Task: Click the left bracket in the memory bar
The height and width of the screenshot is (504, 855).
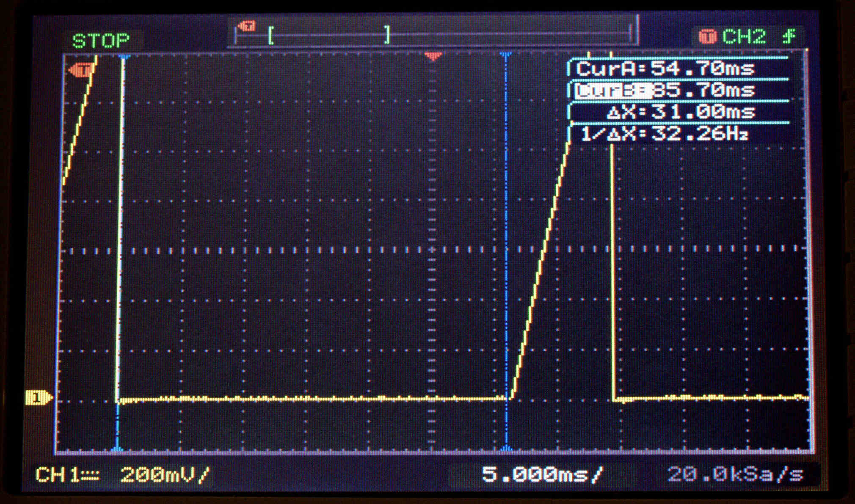Action: [271, 36]
